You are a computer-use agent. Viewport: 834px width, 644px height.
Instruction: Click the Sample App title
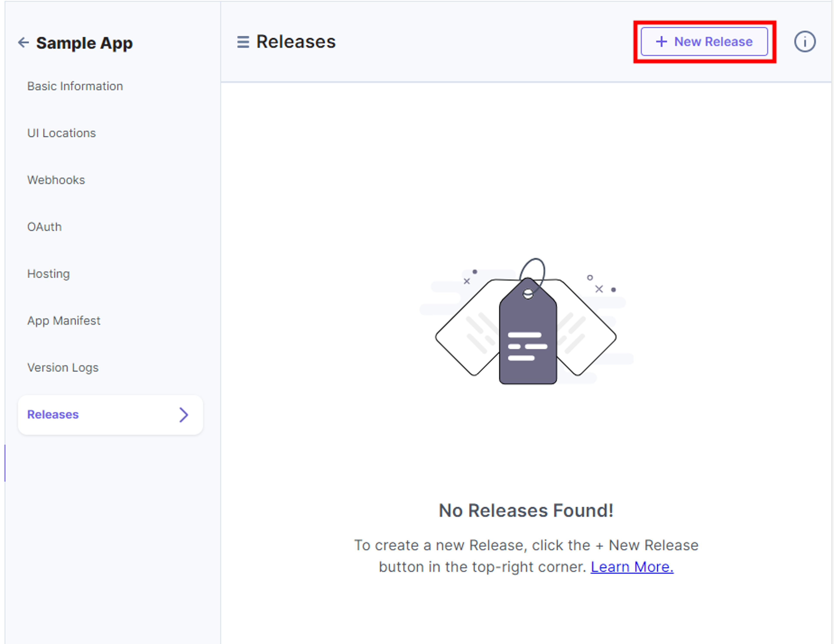click(x=84, y=43)
